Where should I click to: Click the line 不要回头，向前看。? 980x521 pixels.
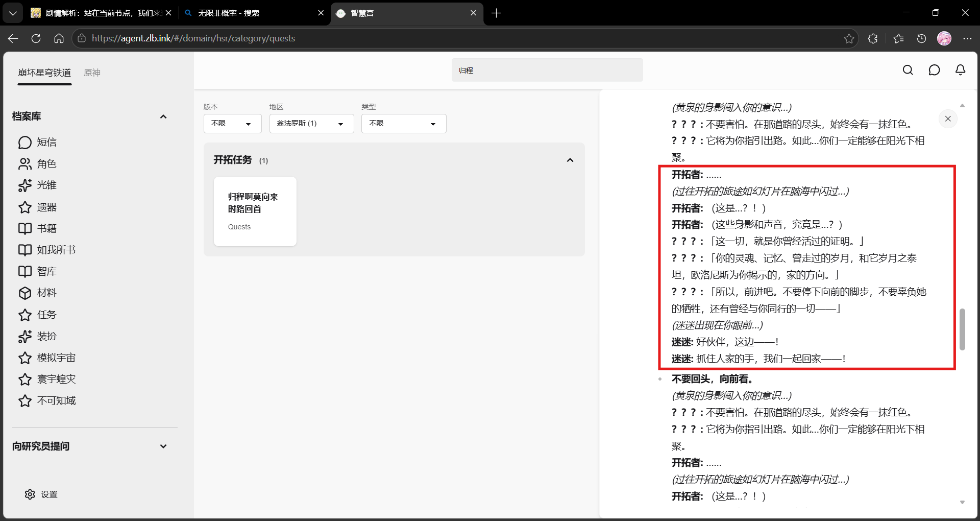click(713, 379)
